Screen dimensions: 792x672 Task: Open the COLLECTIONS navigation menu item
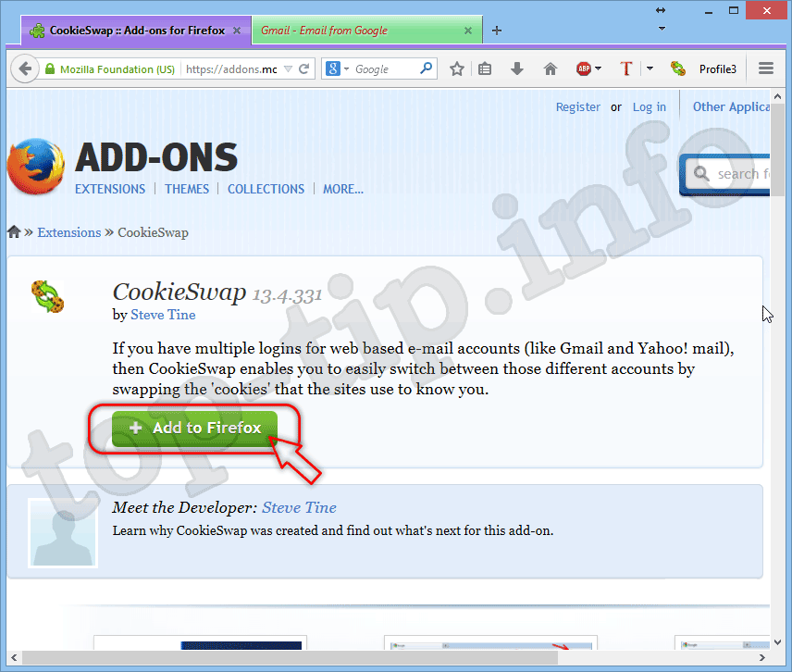tap(266, 189)
